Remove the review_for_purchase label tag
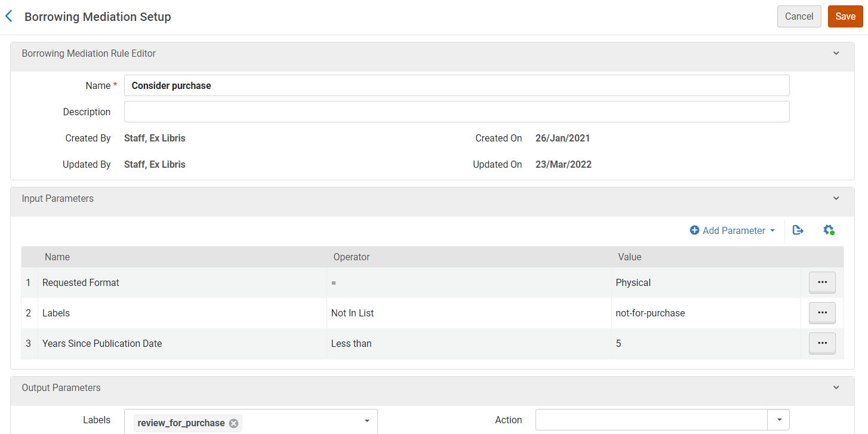The width and height of the screenshot is (868, 434). point(233,423)
